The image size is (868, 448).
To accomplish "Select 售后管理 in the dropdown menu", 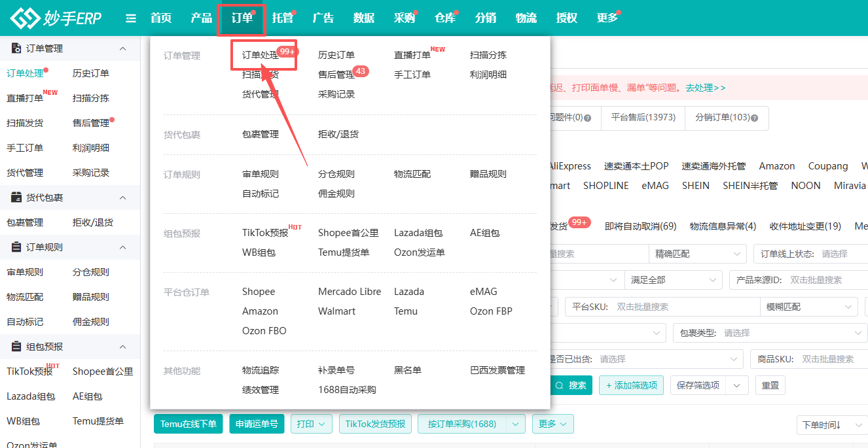I will (x=336, y=75).
